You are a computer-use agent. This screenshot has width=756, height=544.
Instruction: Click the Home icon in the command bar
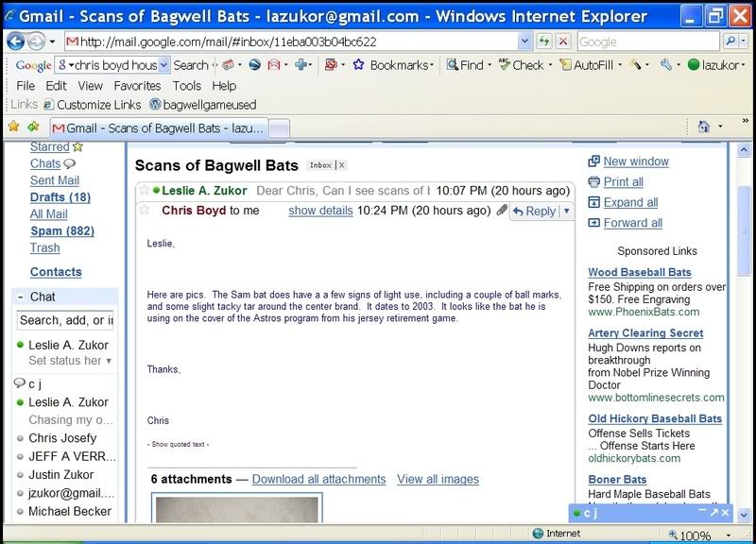pyautogui.click(x=704, y=127)
